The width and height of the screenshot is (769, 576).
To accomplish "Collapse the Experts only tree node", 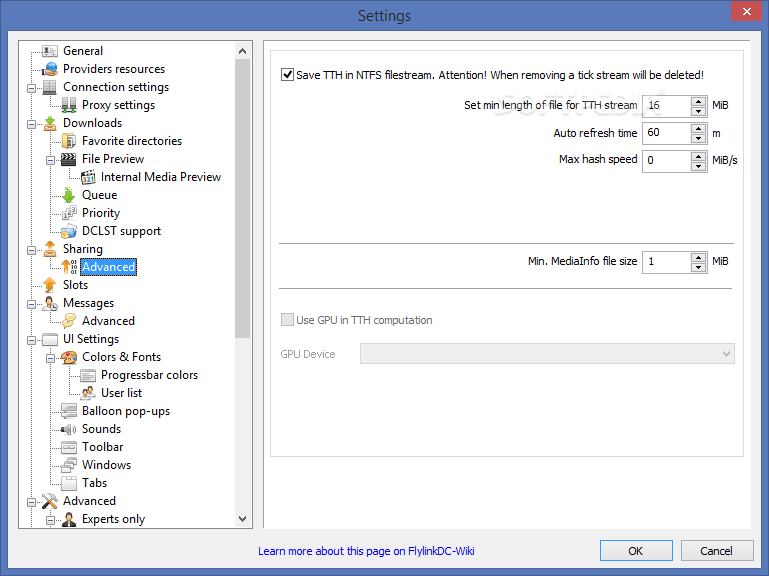I will pyautogui.click(x=51, y=520).
